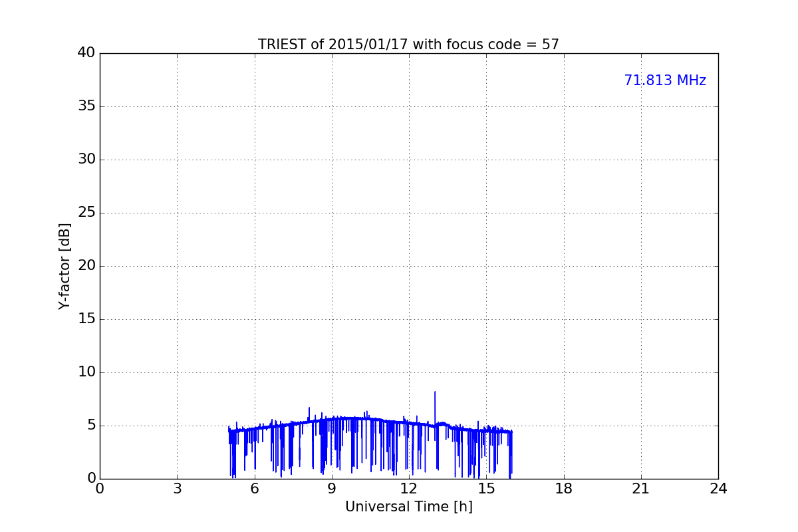
Task: Click the x-axis tick label "18"
Action: pos(564,489)
